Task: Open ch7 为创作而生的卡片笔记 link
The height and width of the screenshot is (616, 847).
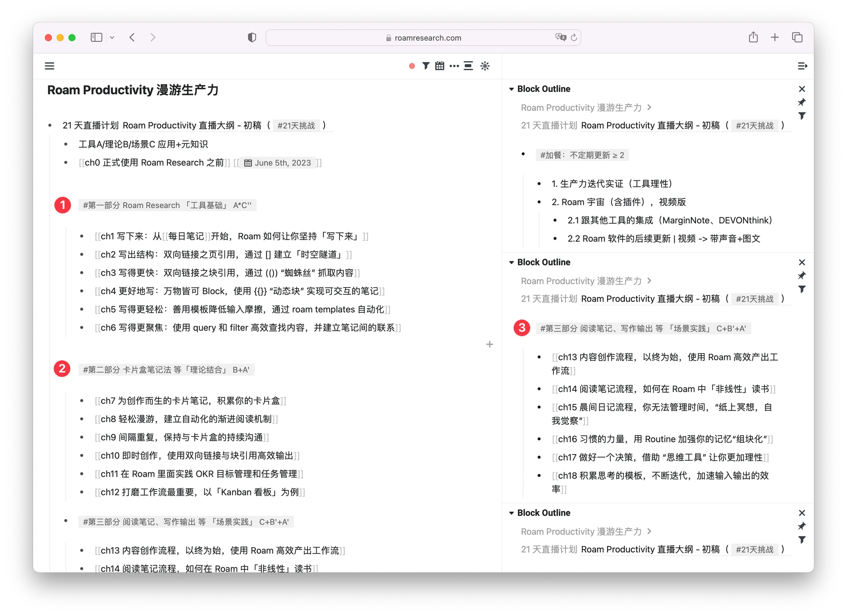Action: pos(191,401)
